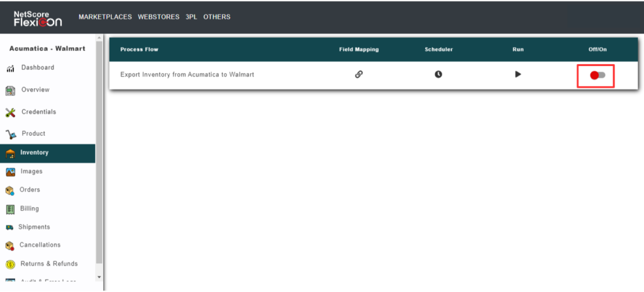
Task: Run the Export Inventory process
Action: click(518, 74)
